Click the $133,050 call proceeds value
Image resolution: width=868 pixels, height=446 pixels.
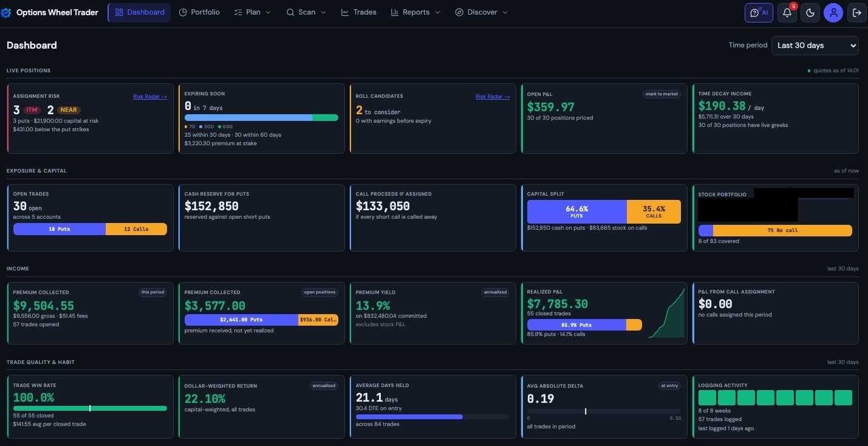click(384, 206)
